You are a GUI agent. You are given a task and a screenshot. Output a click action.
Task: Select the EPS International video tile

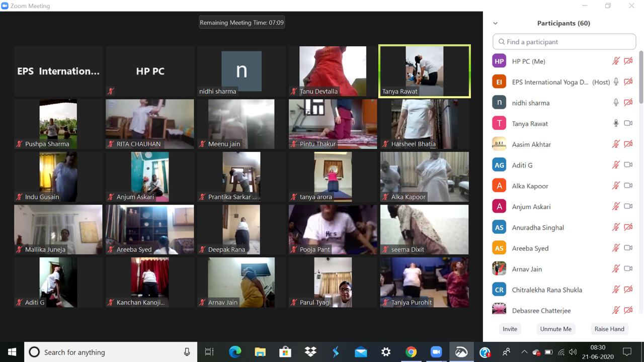pyautogui.click(x=58, y=71)
